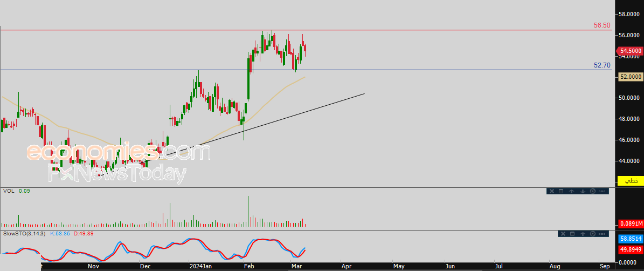
Task: Click the yellow scale mode button on price axis
Action: [631, 180]
